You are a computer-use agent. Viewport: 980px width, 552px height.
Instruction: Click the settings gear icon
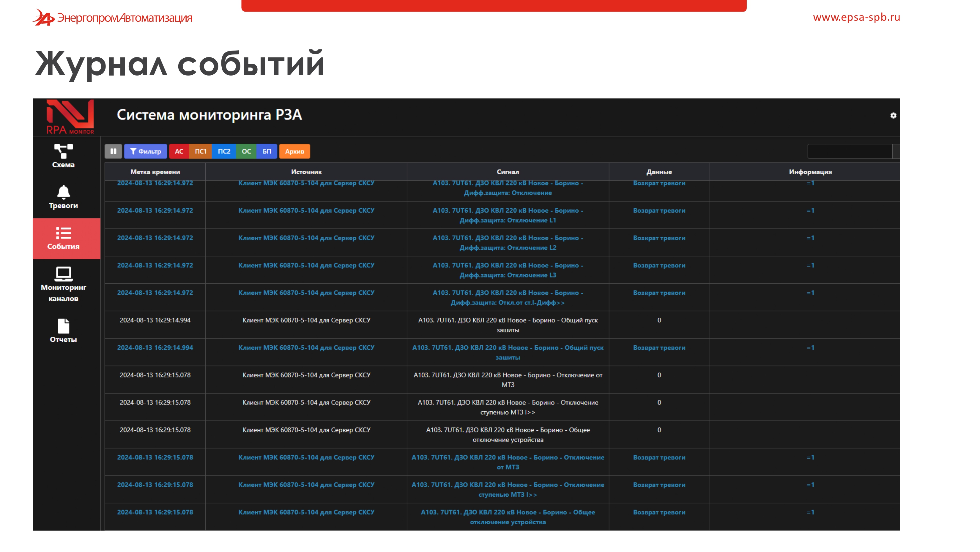coord(893,115)
